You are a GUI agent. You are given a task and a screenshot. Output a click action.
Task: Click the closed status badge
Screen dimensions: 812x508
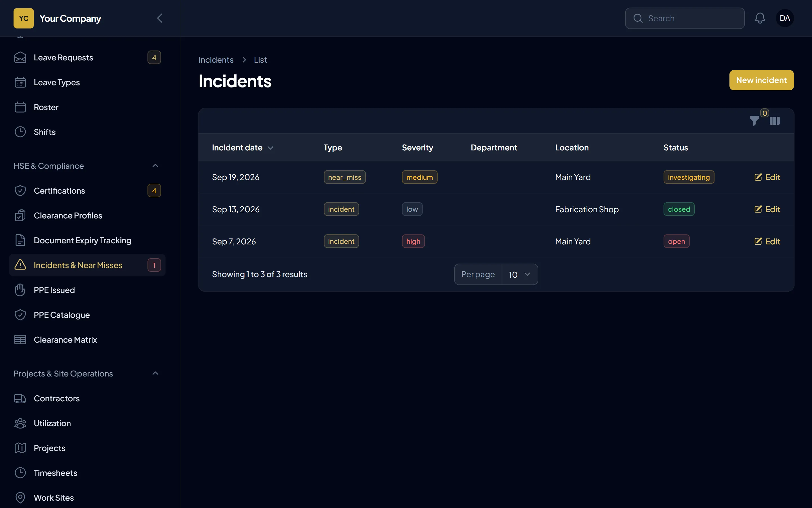679,209
